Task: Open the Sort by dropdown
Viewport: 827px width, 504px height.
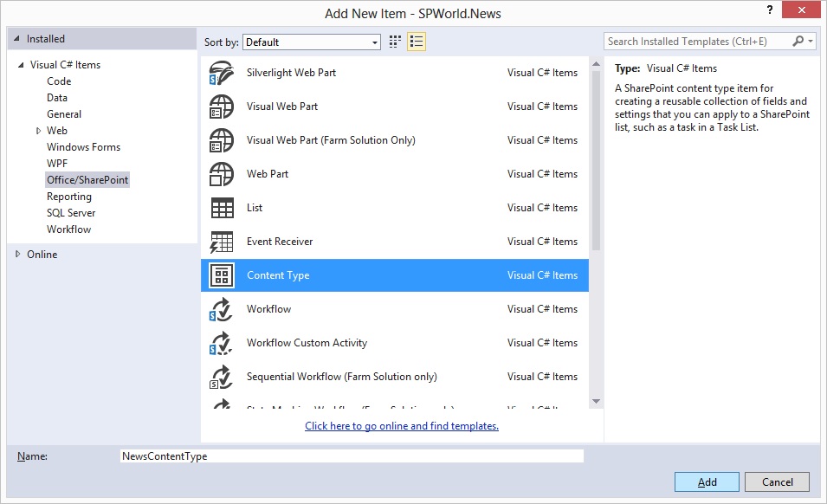Action: [311, 42]
